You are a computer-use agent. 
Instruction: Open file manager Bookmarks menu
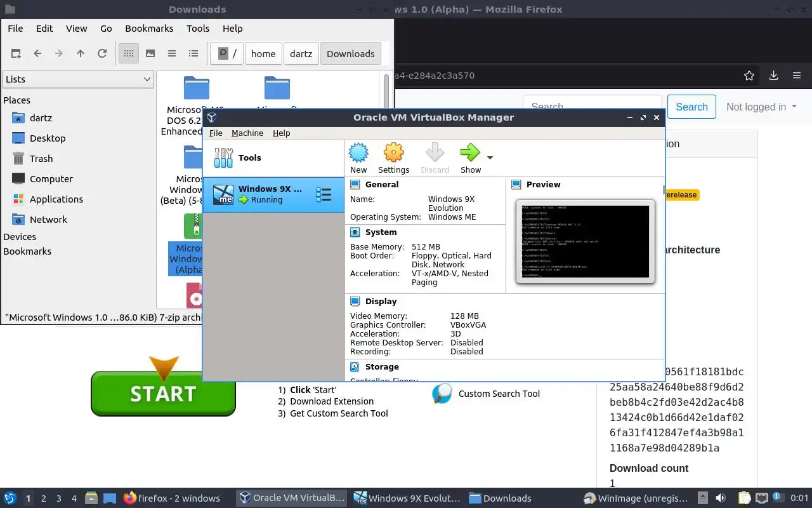tap(149, 29)
